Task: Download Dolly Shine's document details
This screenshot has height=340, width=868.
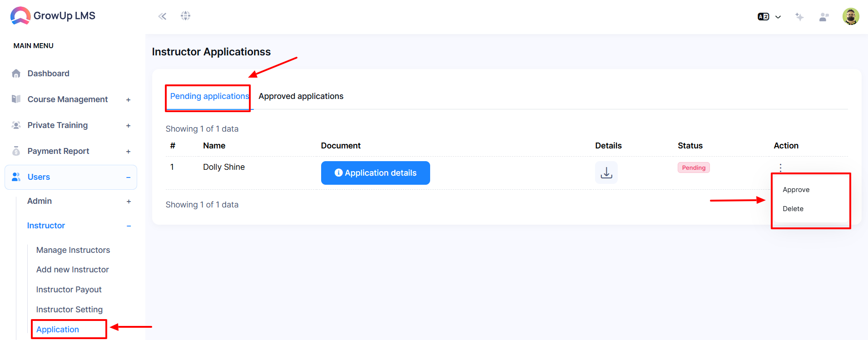Action: 606,172
